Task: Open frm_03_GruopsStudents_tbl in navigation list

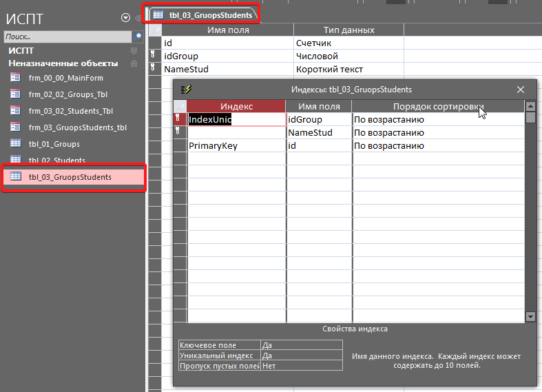Action: [77, 127]
